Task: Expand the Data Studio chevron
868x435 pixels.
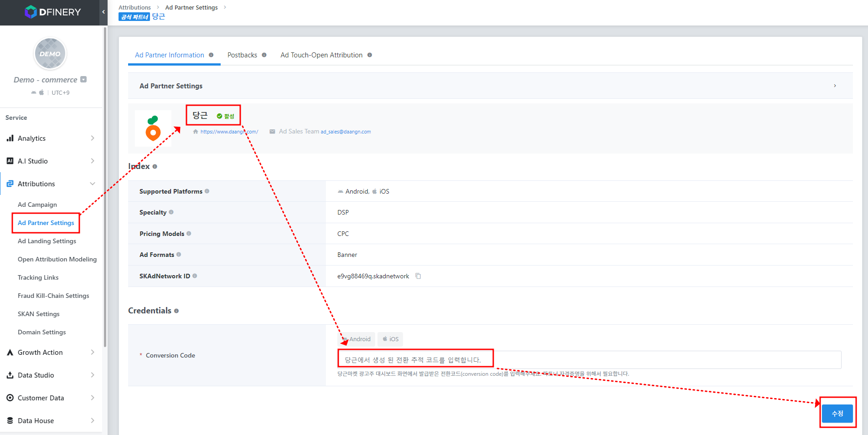Action: pos(93,375)
